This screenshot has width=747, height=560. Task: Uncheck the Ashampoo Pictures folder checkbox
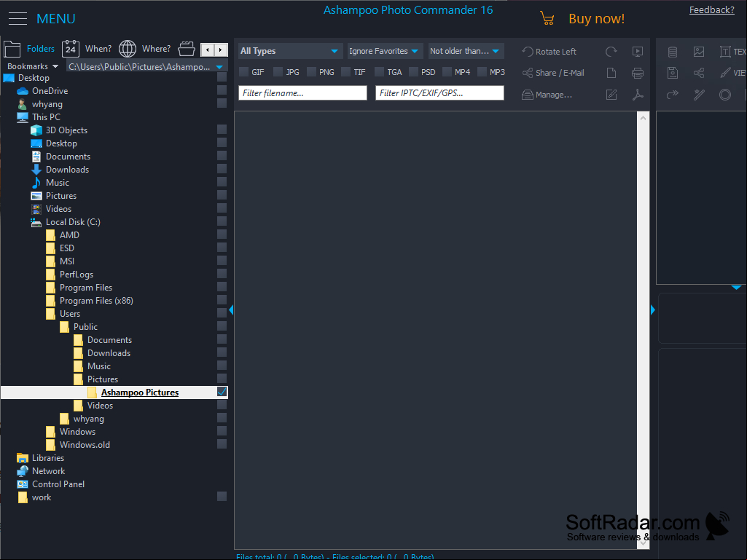point(222,392)
